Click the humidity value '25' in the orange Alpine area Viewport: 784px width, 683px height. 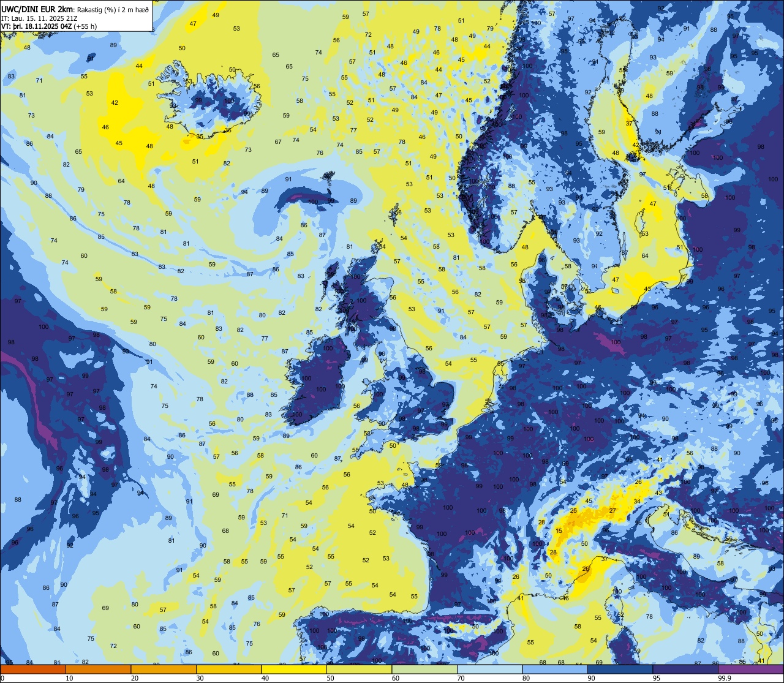[x=574, y=510]
